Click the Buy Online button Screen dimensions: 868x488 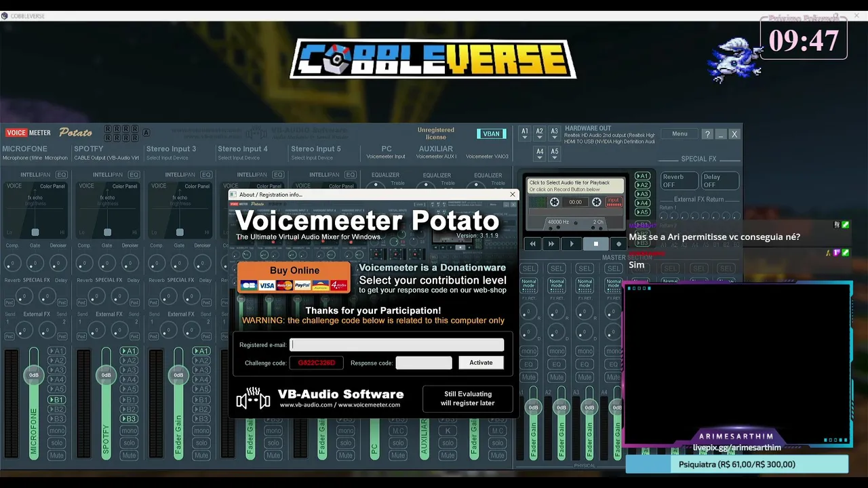tap(294, 278)
